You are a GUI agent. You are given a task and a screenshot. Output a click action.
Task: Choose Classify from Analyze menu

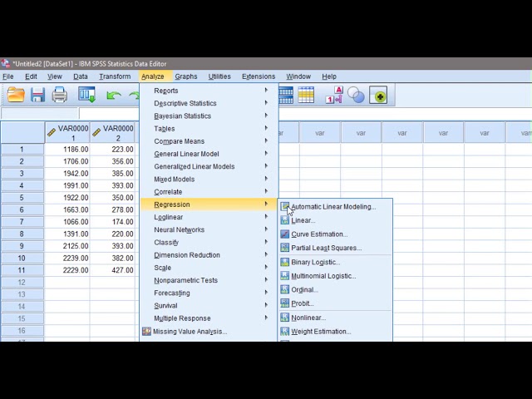click(209, 242)
